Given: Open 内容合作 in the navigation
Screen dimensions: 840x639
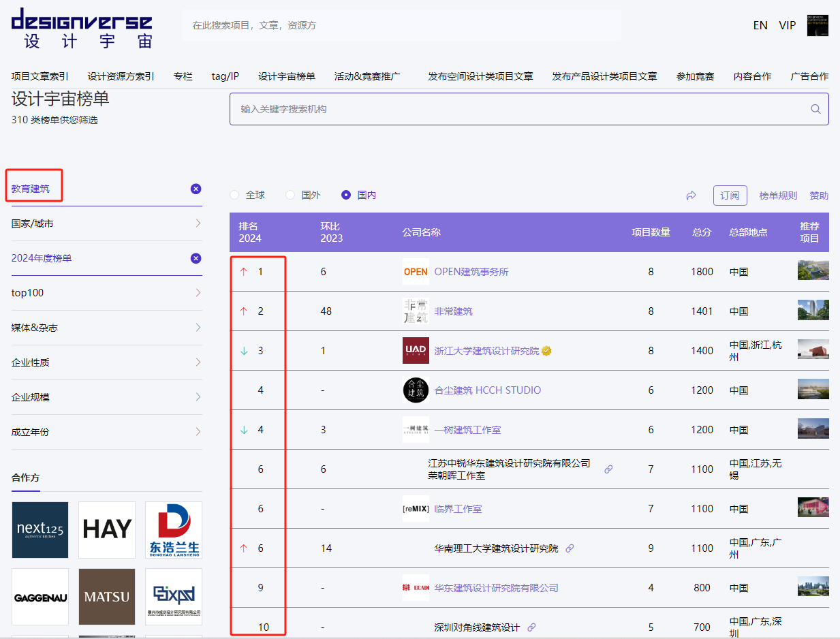Looking at the screenshot, I should (753, 76).
